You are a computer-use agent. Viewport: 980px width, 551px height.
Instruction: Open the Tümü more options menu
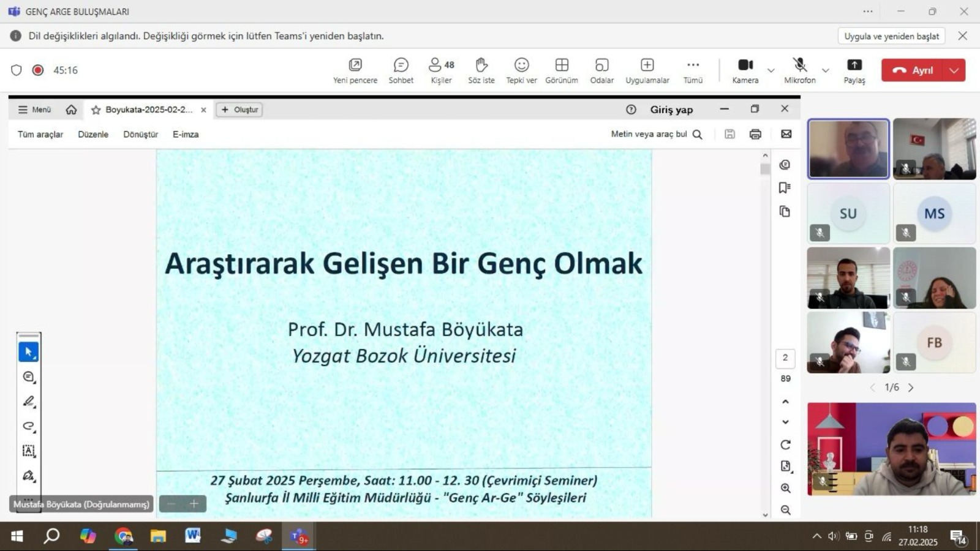(x=693, y=70)
